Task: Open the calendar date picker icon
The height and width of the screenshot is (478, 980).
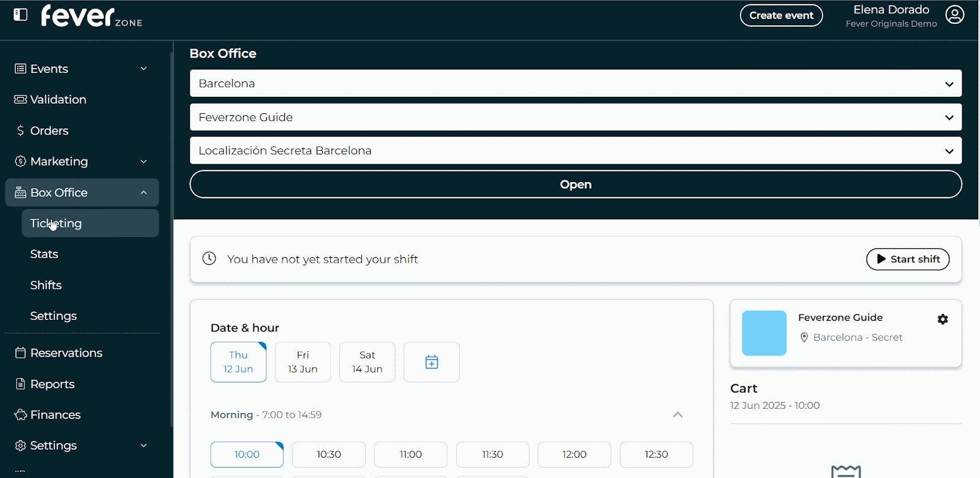Action: click(432, 362)
